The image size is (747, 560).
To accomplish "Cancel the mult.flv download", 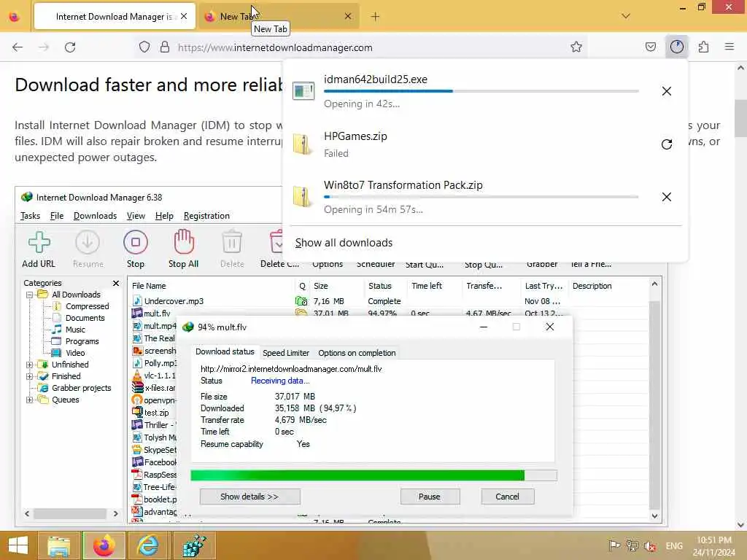I will point(508,496).
